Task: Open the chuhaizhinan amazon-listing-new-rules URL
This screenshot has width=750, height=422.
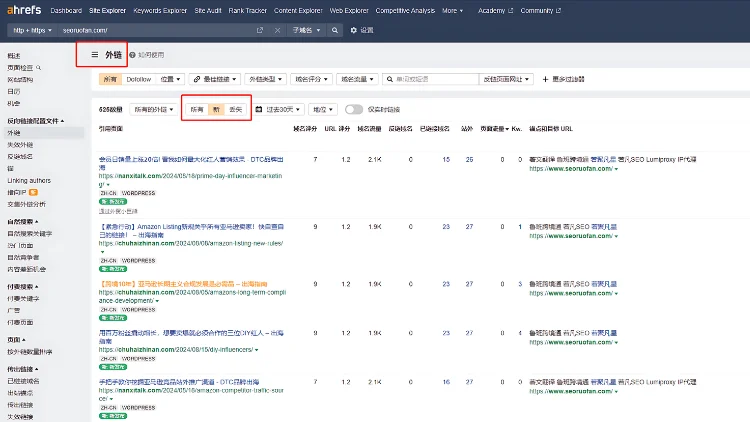Action: (x=191, y=244)
